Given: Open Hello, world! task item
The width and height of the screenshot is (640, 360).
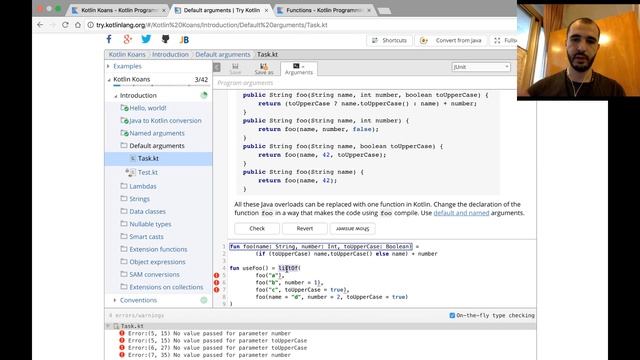Looking at the screenshot, I should [148, 108].
